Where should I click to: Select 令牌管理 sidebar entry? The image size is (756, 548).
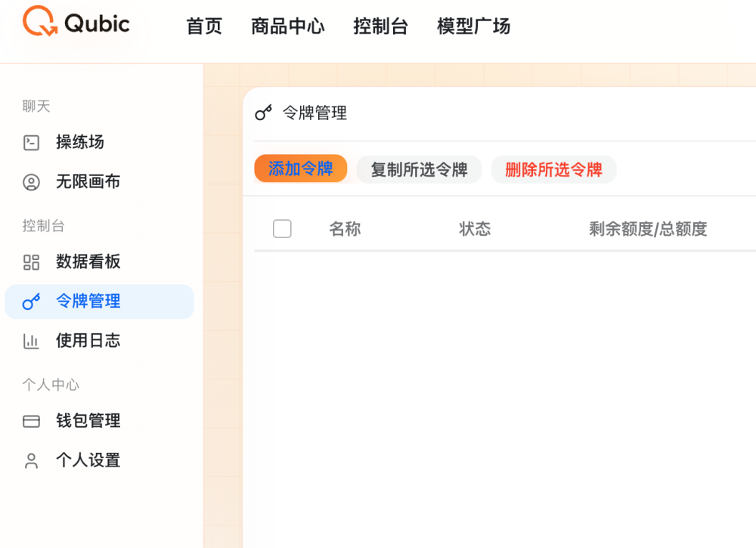pyautogui.click(x=99, y=302)
